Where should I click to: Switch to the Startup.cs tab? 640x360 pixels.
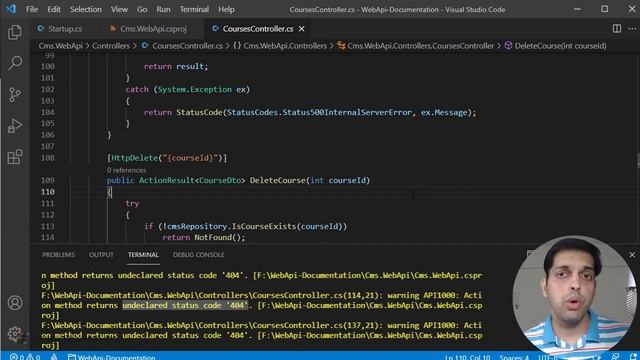[65, 29]
